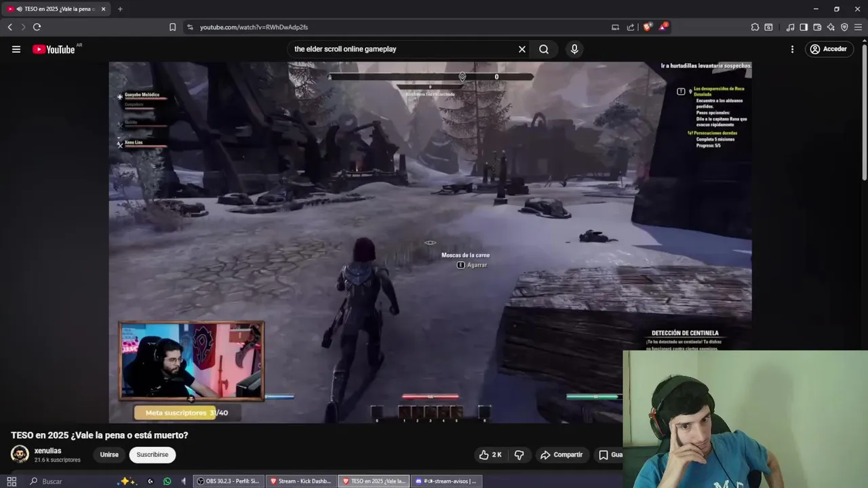Select the youtube.com address bar URL
868x488 pixels.
click(254, 27)
